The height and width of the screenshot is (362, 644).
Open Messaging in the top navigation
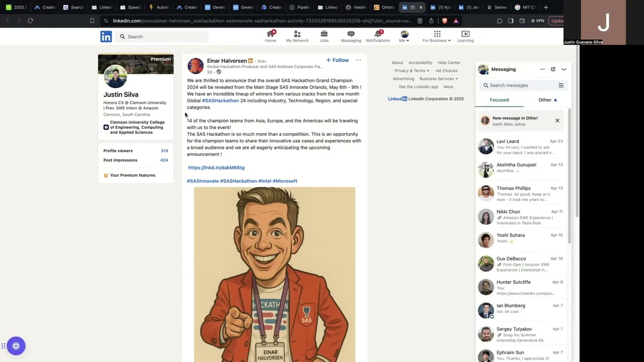click(x=351, y=36)
